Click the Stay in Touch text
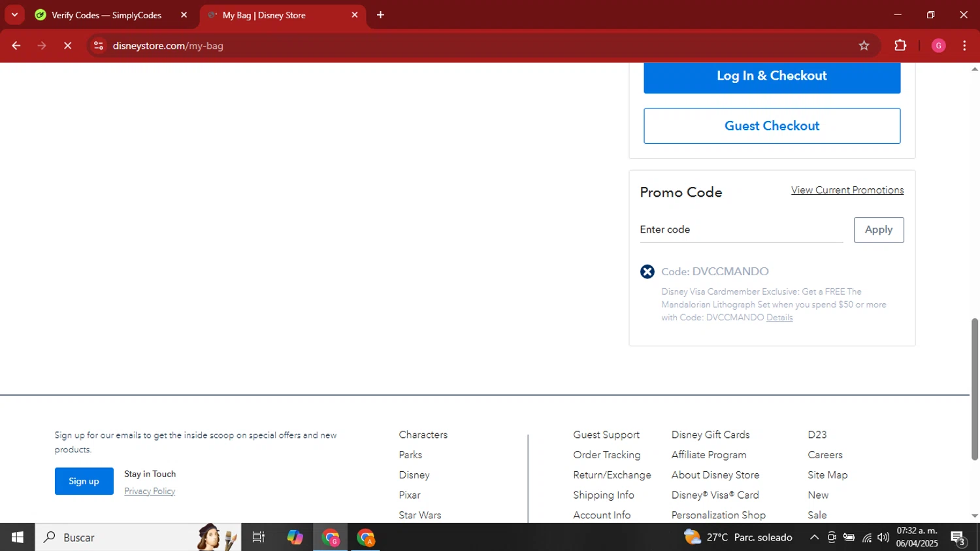Screen dimensions: 980x551 (x=150, y=474)
